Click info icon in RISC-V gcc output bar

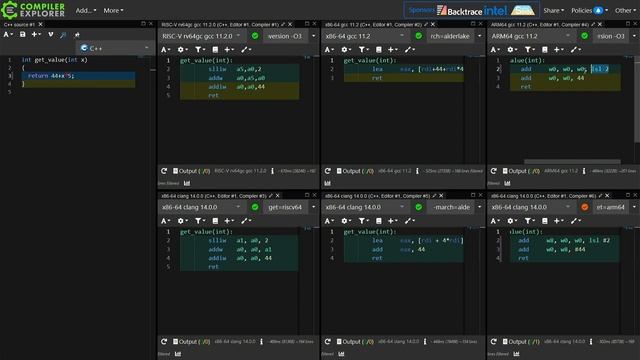point(272,171)
